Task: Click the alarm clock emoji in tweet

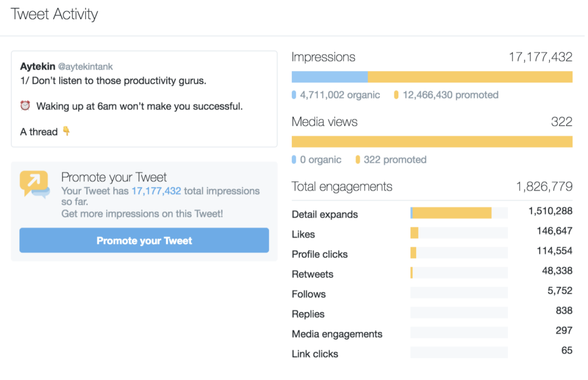Action: pos(25,106)
